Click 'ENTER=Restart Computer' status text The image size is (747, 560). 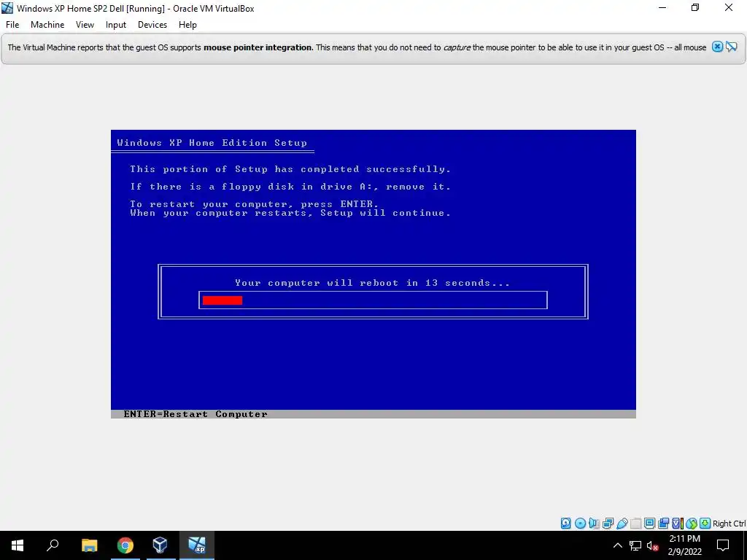click(x=196, y=414)
